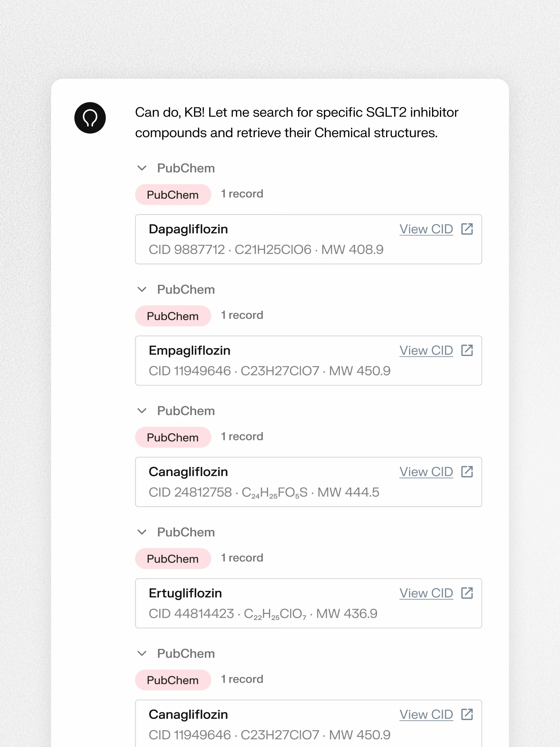The image size is (560, 747).
Task: Follow View CID link for Ertugliflozin
Action: pos(426,593)
